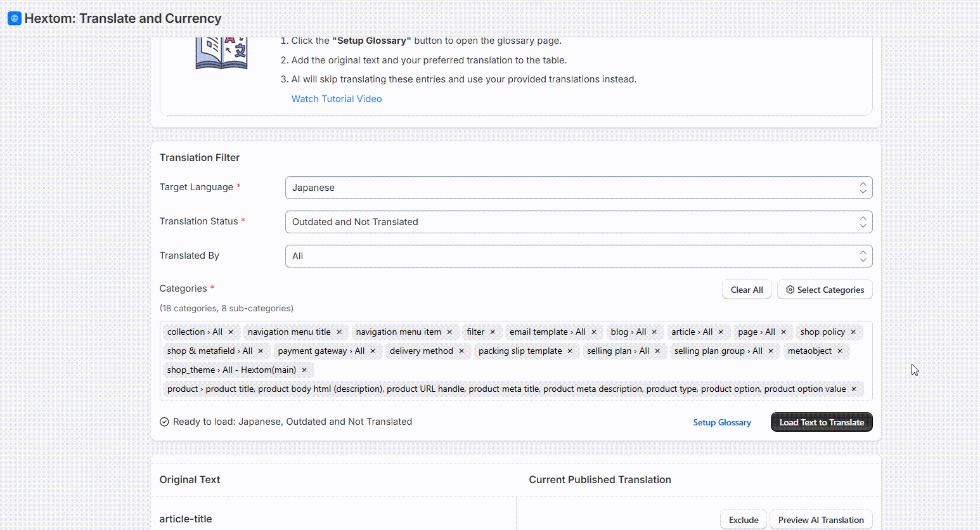
Task: Open the Translated By dropdown
Action: [x=579, y=256]
